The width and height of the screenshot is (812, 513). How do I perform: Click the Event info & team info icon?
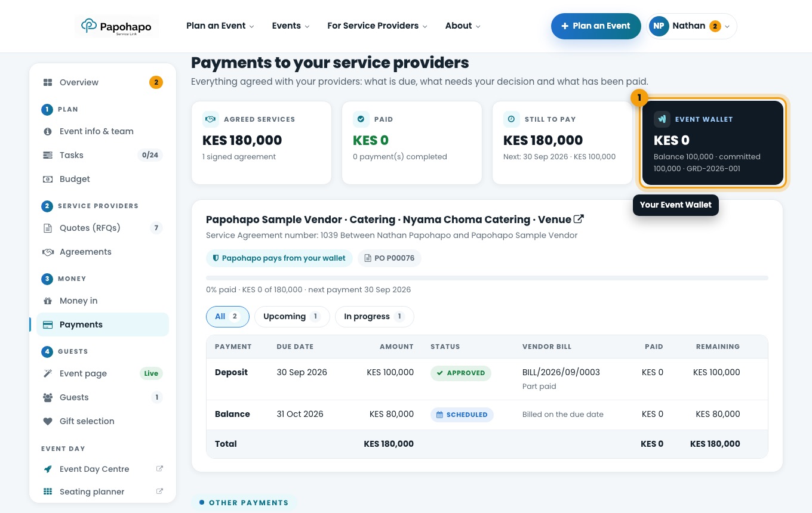[48, 131]
